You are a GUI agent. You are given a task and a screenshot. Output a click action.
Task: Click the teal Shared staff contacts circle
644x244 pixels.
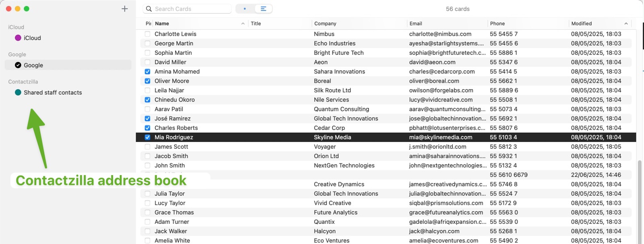(x=18, y=92)
